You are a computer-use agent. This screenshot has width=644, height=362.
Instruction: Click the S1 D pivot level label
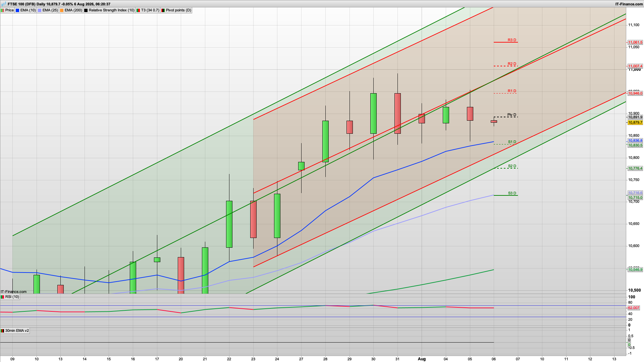[x=512, y=142]
